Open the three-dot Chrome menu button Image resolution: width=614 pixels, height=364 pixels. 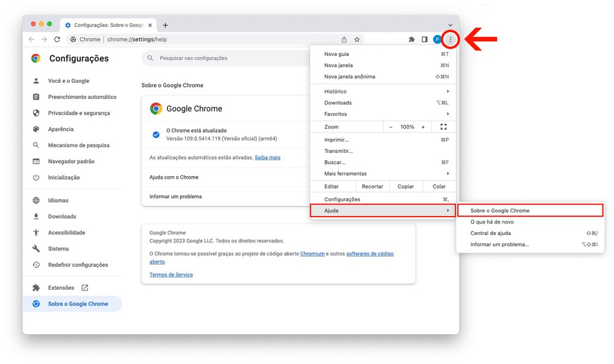coord(450,39)
